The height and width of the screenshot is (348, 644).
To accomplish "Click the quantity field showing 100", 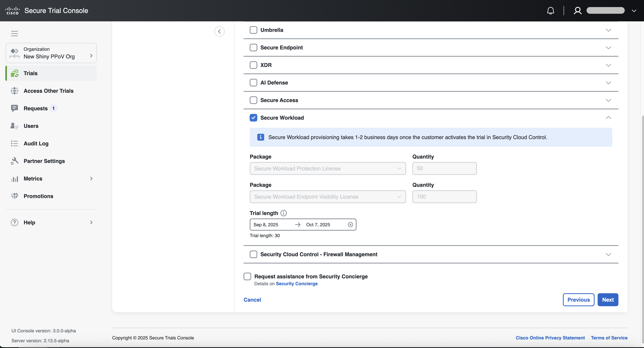I will click(x=444, y=197).
